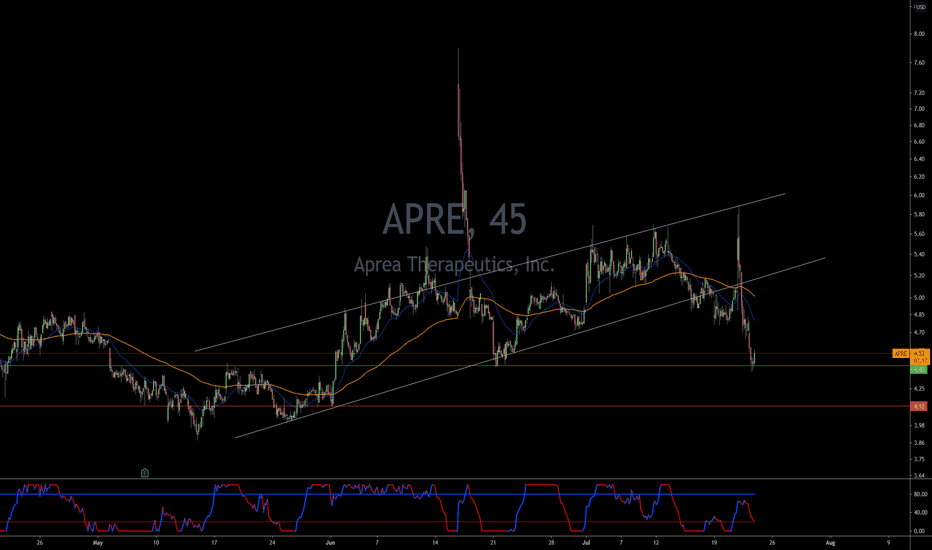Click the 19 date label on time axis

pos(714,542)
